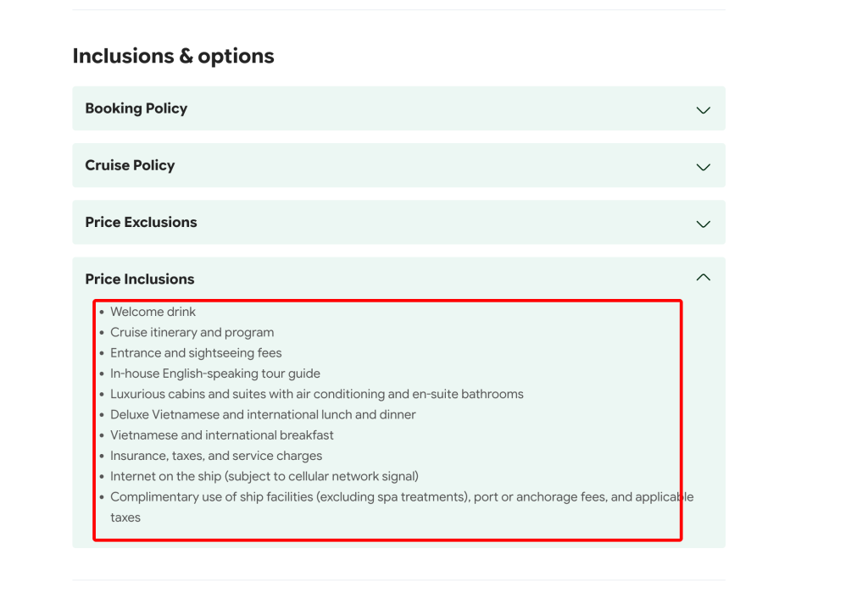Click the bullet point beside Welcome drink
This screenshot has width=868, height=609.
click(102, 313)
